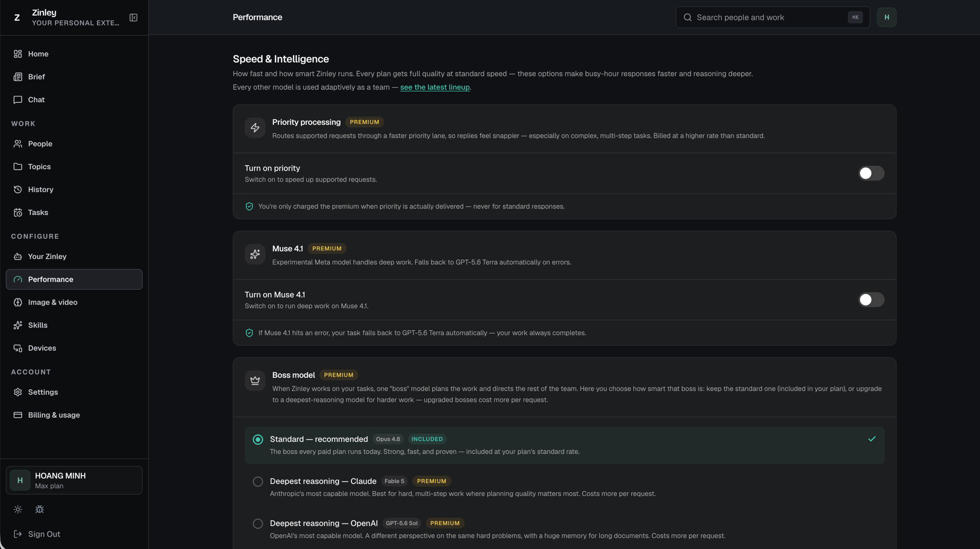Open Devices in the sidebar
The height and width of the screenshot is (549, 980).
pyautogui.click(x=74, y=348)
